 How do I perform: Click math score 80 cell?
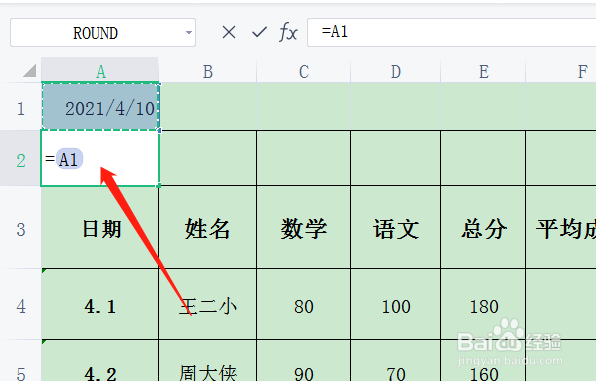tap(304, 305)
